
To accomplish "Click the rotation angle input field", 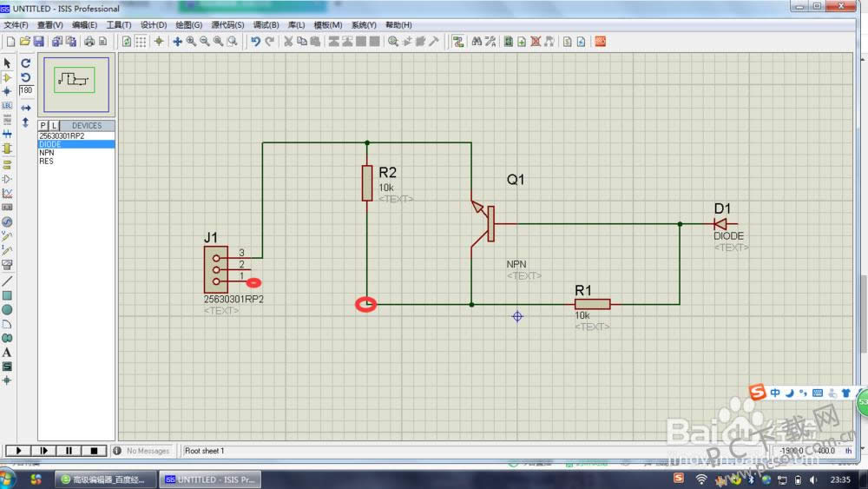I will tap(26, 90).
